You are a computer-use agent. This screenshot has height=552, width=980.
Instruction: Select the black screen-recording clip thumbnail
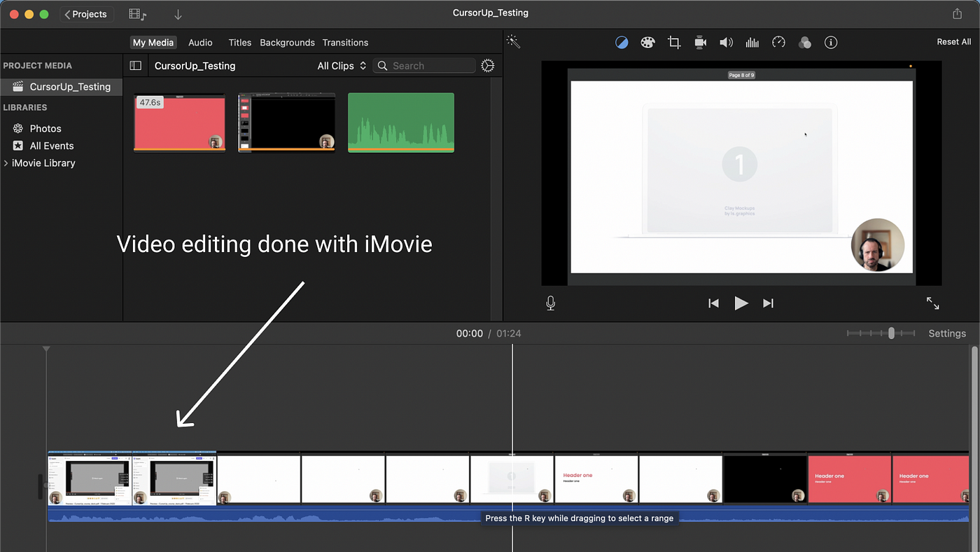point(286,123)
